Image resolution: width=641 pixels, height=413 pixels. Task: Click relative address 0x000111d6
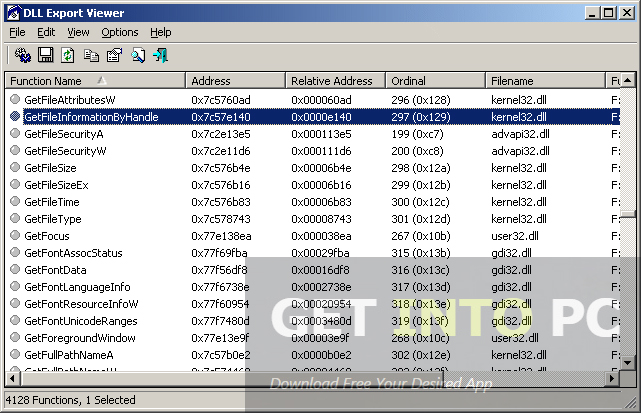(321, 151)
